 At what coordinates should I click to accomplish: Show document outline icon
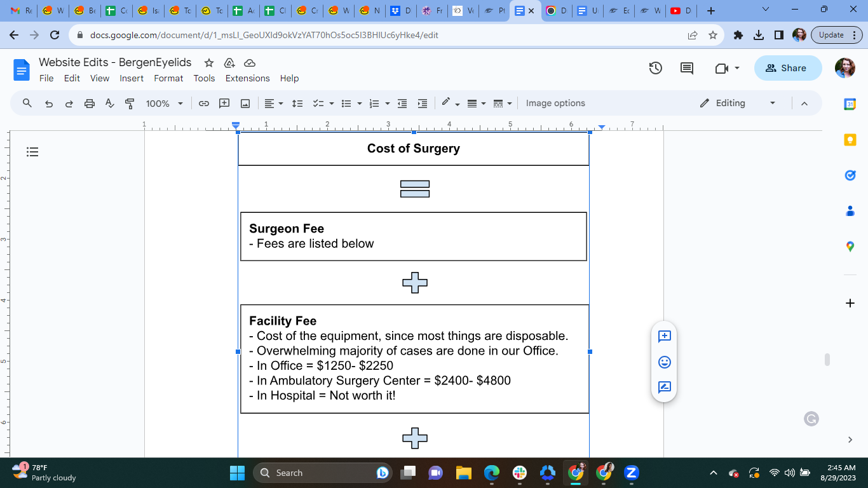click(32, 152)
